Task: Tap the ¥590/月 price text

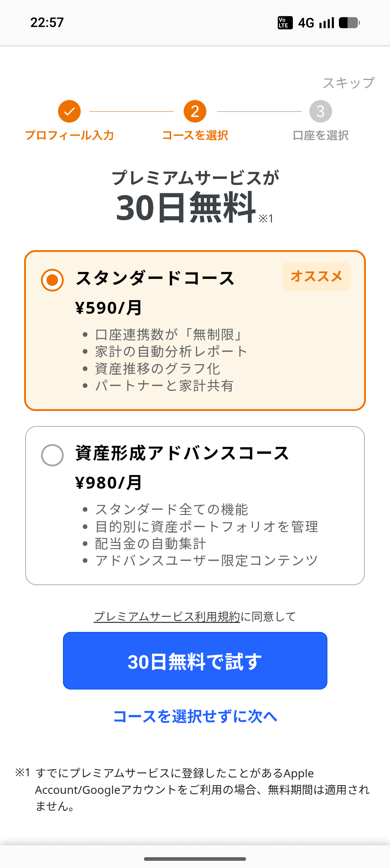Action: click(108, 308)
